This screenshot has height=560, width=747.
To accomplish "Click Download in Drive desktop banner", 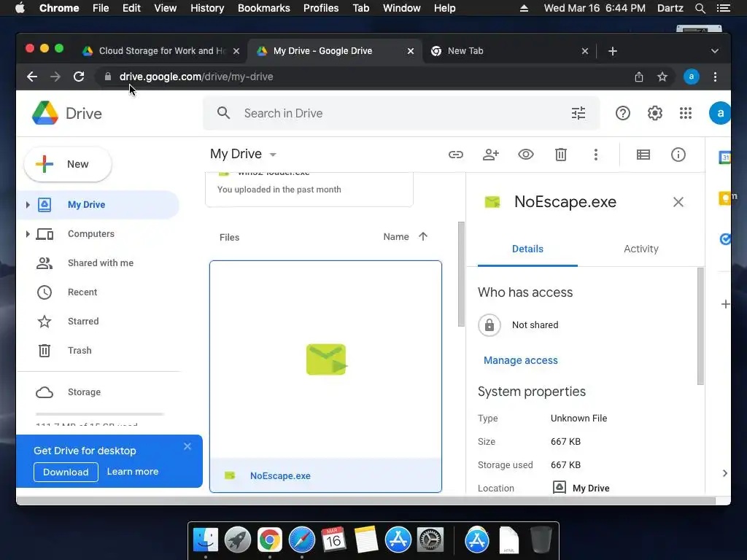I will coord(66,472).
